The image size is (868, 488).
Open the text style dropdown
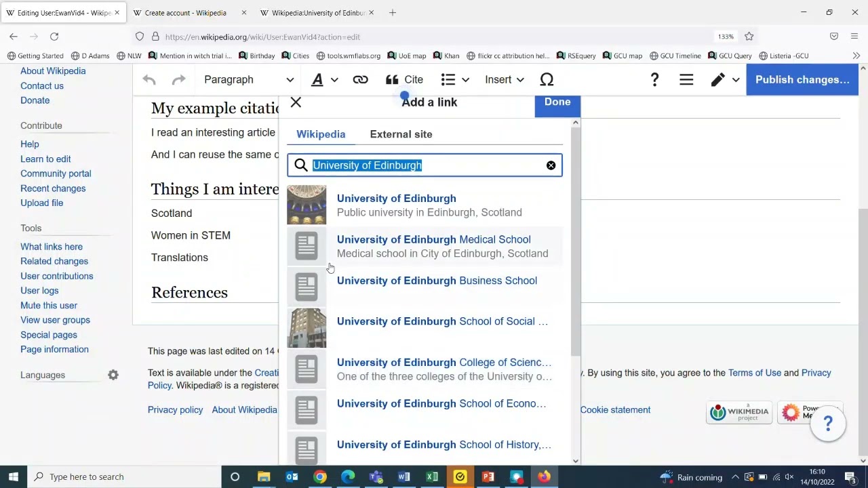click(x=324, y=80)
